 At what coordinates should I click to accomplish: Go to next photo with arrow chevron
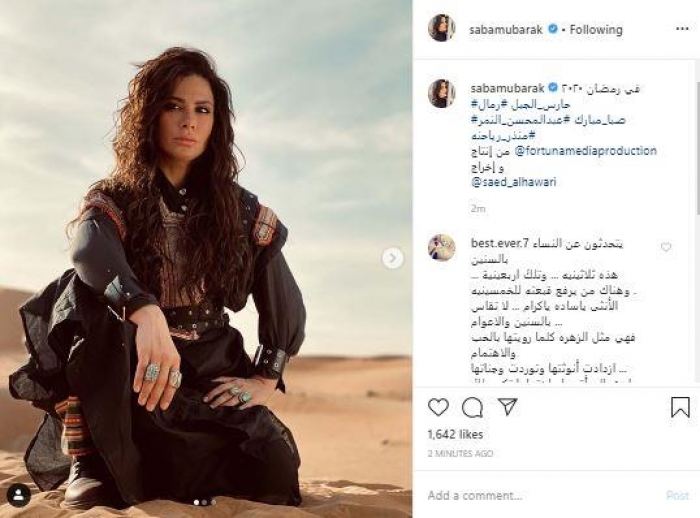tap(392, 258)
